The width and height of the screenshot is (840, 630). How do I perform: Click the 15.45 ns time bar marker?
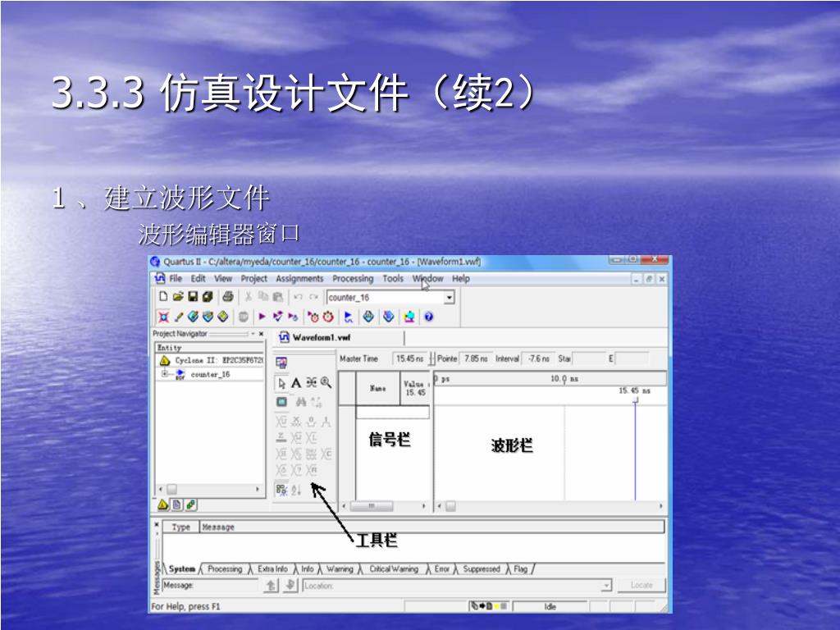click(636, 399)
